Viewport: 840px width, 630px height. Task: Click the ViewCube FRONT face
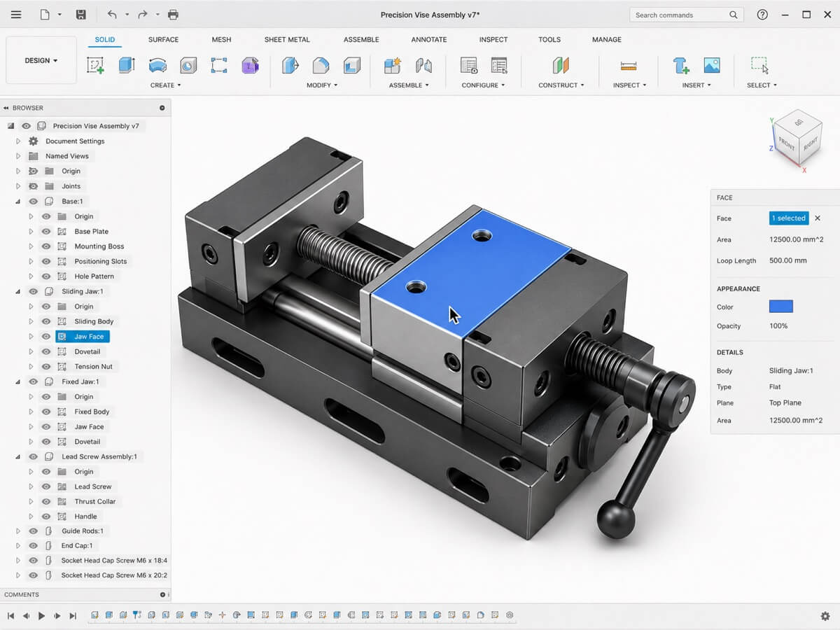(787, 145)
